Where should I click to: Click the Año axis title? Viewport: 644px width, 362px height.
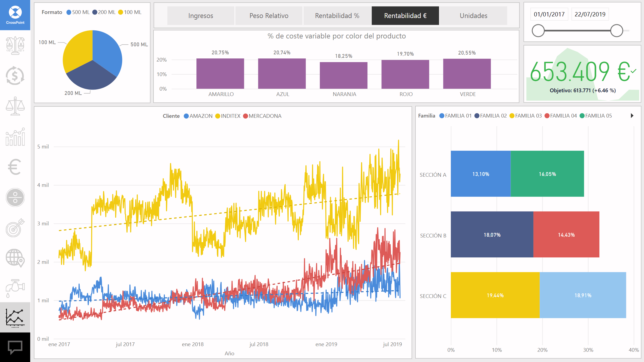(x=229, y=353)
